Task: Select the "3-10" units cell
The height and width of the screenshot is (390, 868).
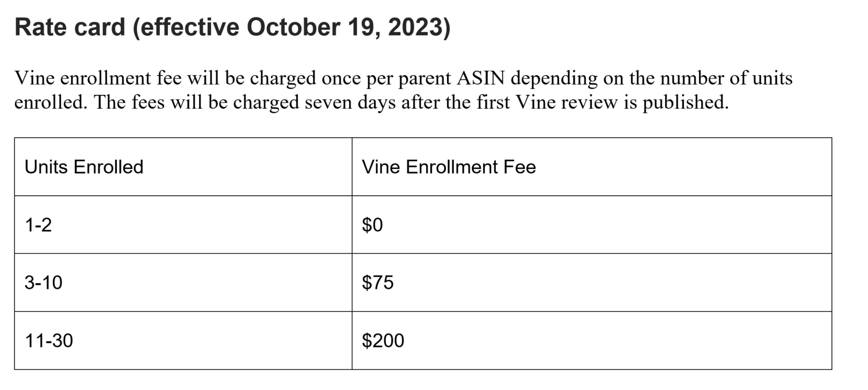Action: pyautogui.click(x=44, y=283)
